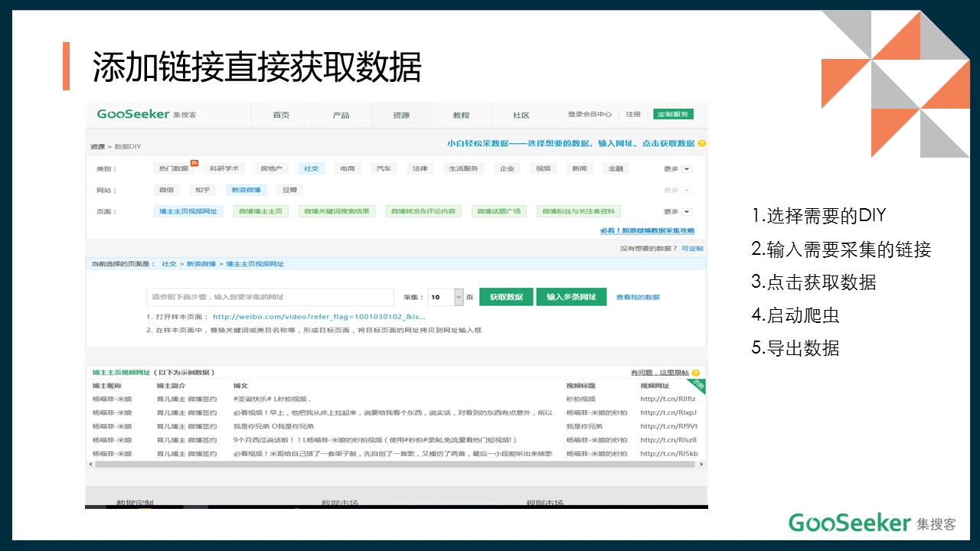Screen dimensions: 980x551
Task: Select the 科研学术 category tag
Action: [x=224, y=168]
